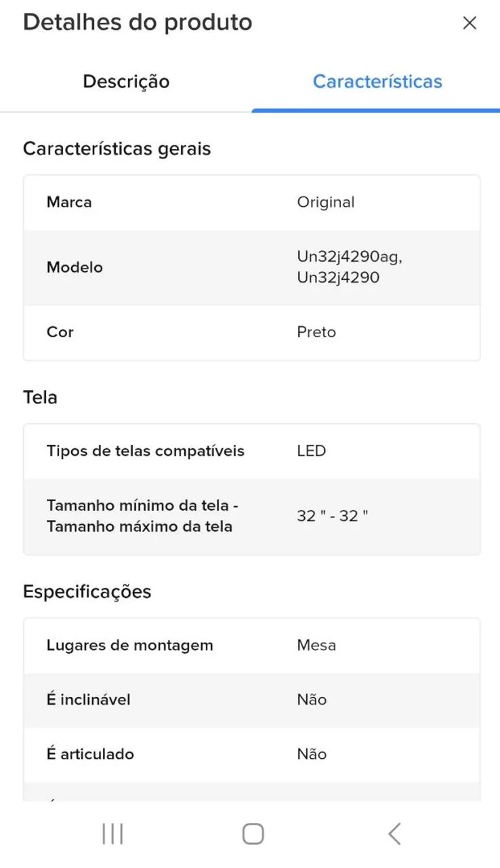The image size is (500, 868).
Task: Tap the Tipos de telas compatíveis label
Action: [x=145, y=451]
